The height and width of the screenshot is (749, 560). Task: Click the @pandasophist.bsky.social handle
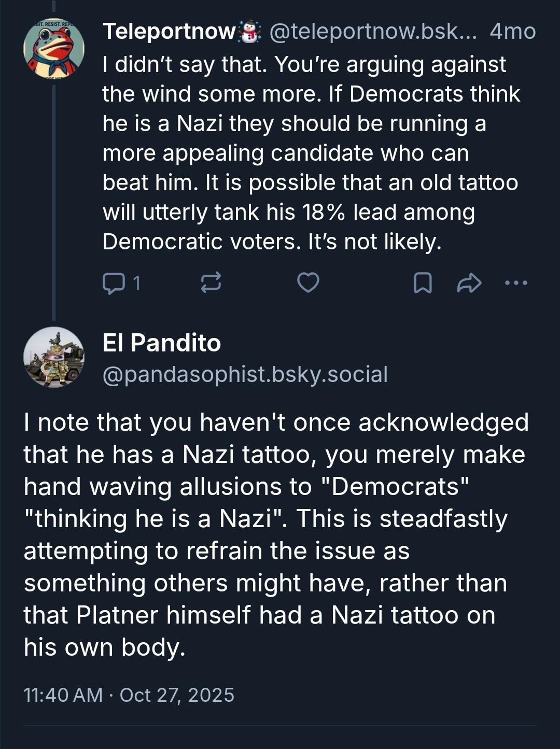point(245,374)
